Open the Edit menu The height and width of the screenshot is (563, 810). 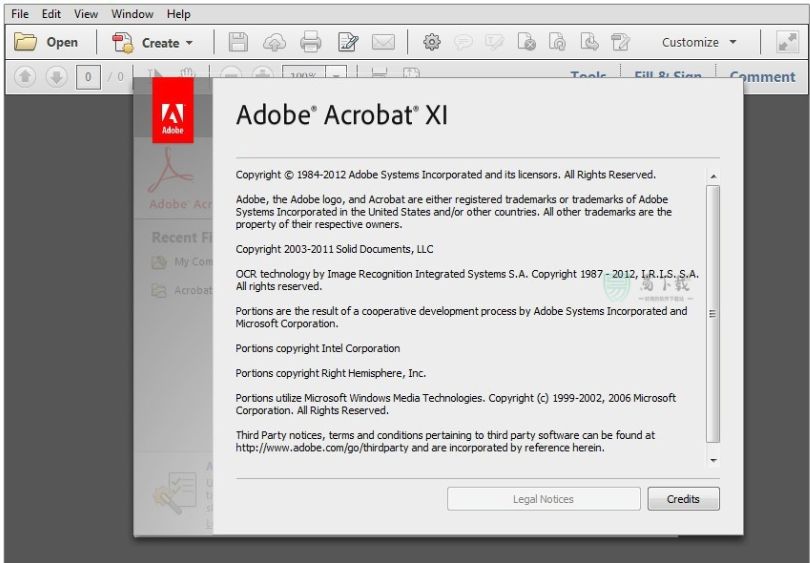click(51, 14)
